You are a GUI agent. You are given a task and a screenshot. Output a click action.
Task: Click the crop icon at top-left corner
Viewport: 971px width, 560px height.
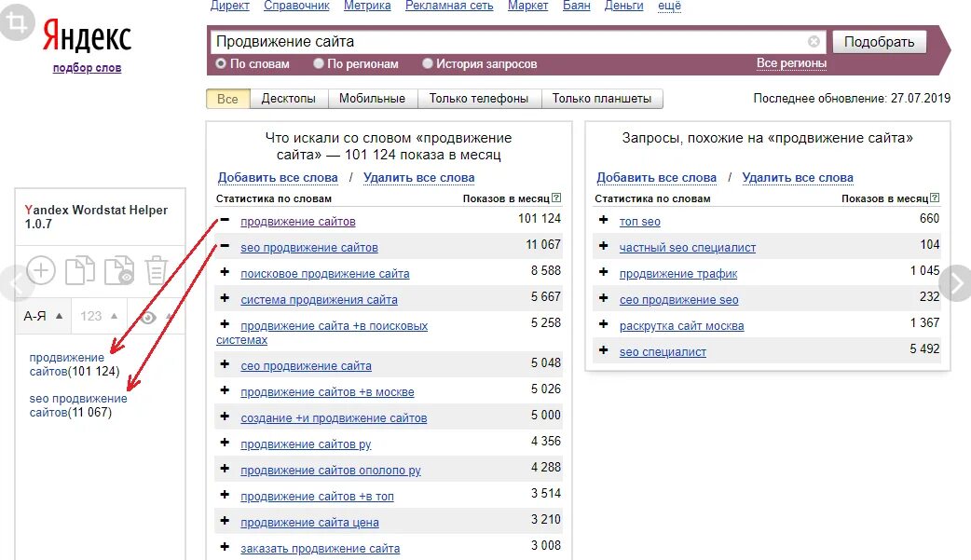17,22
